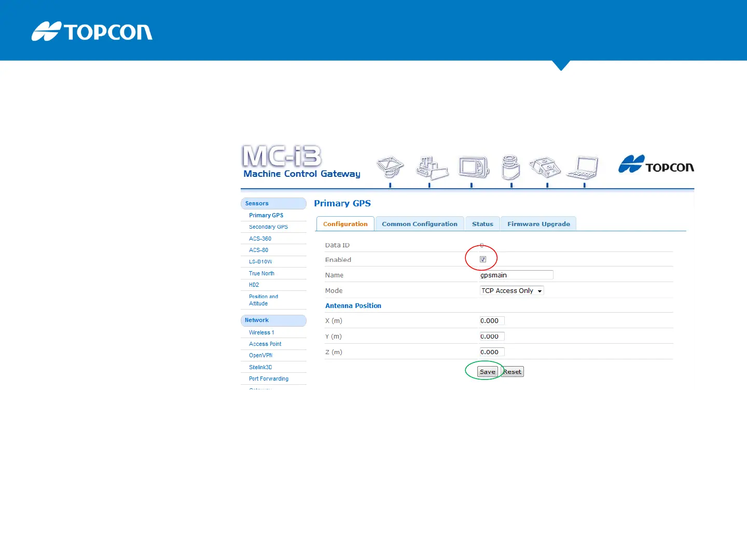This screenshot has height=560, width=747.
Task: Click the Mode row label
Action: 334,291
